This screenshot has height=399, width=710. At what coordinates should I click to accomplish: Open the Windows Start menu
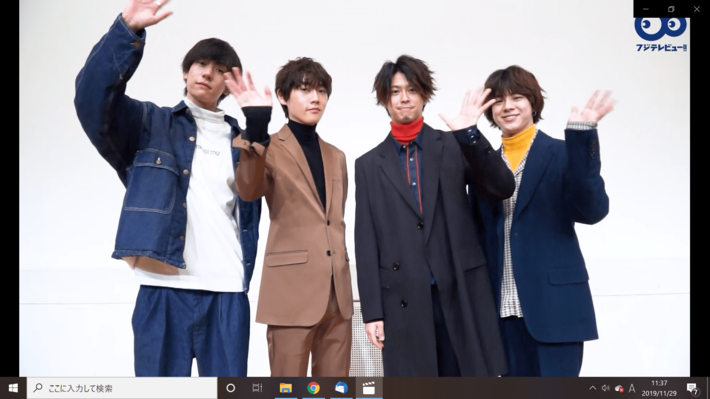coord(13,388)
